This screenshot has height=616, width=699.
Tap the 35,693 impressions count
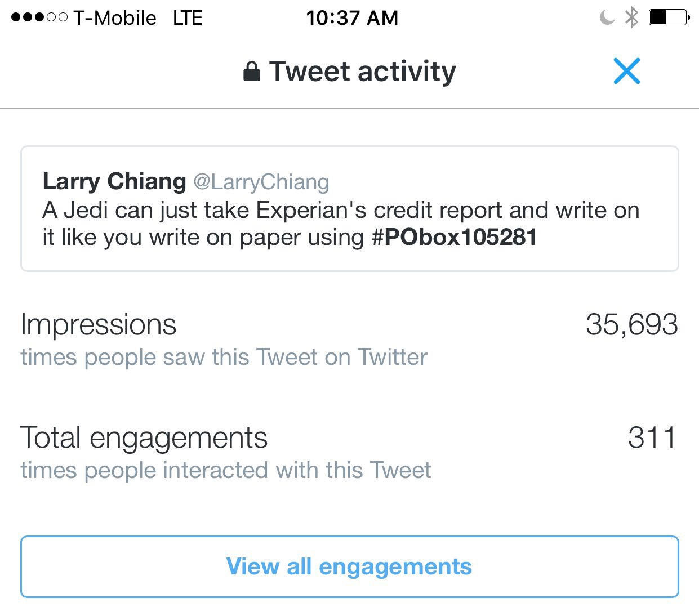click(x=631, y=325)
